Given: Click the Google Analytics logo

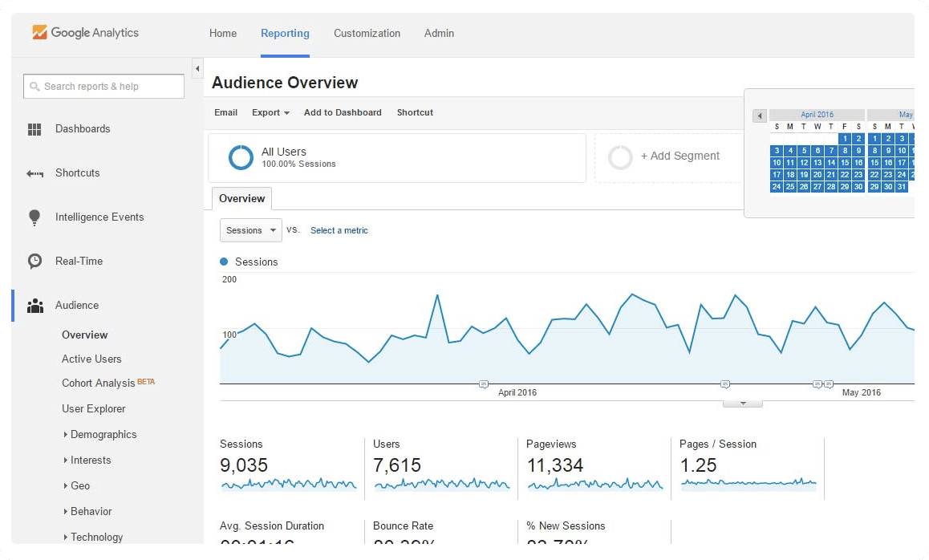Looking at the screenshot, I should tap(84, 33).
